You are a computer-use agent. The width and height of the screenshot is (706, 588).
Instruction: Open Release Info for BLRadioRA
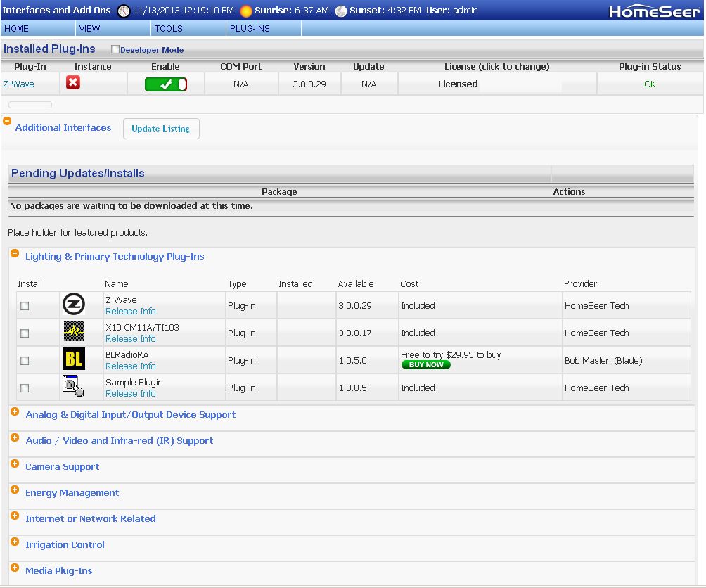point(131,366)
